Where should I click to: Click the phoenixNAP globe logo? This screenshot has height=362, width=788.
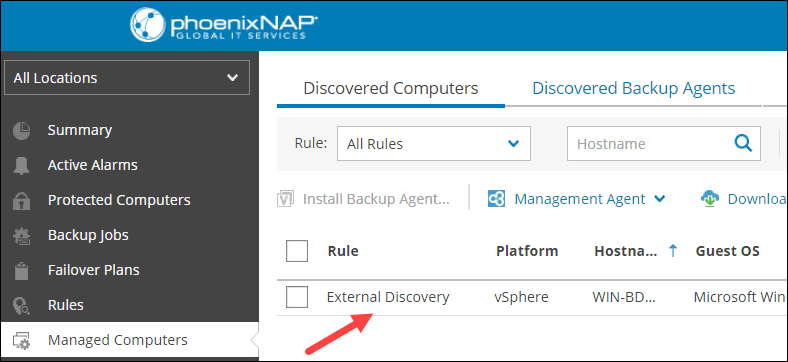pyautogui.click(x=148, y=24)
